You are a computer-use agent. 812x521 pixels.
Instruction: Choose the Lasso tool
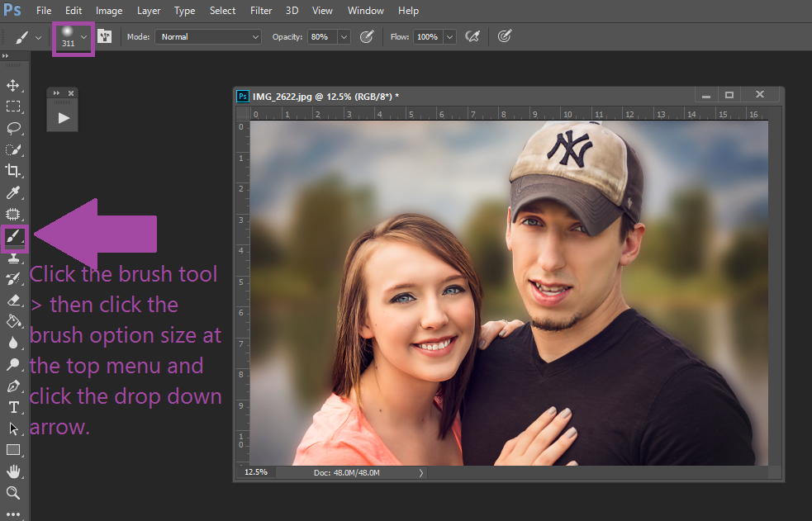pos(13,128)
